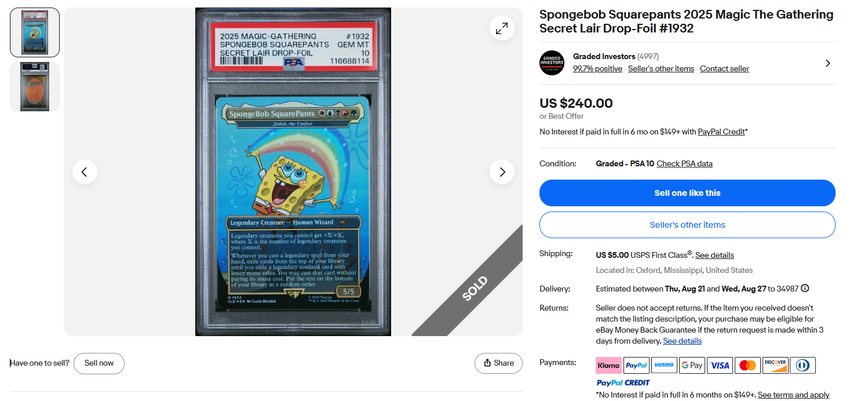The image size is (868, 401).
Task: Open the Graded Investors seller logo
Action: 552,63
